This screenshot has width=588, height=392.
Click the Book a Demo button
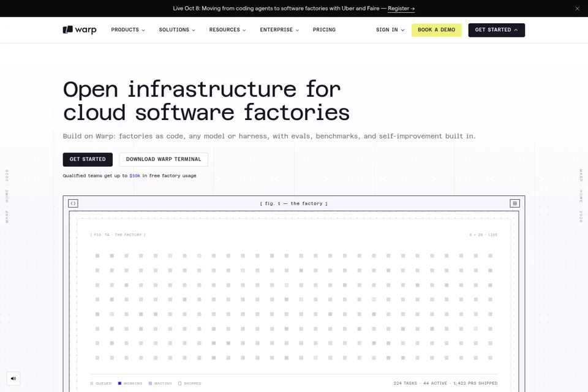point(437,30)
